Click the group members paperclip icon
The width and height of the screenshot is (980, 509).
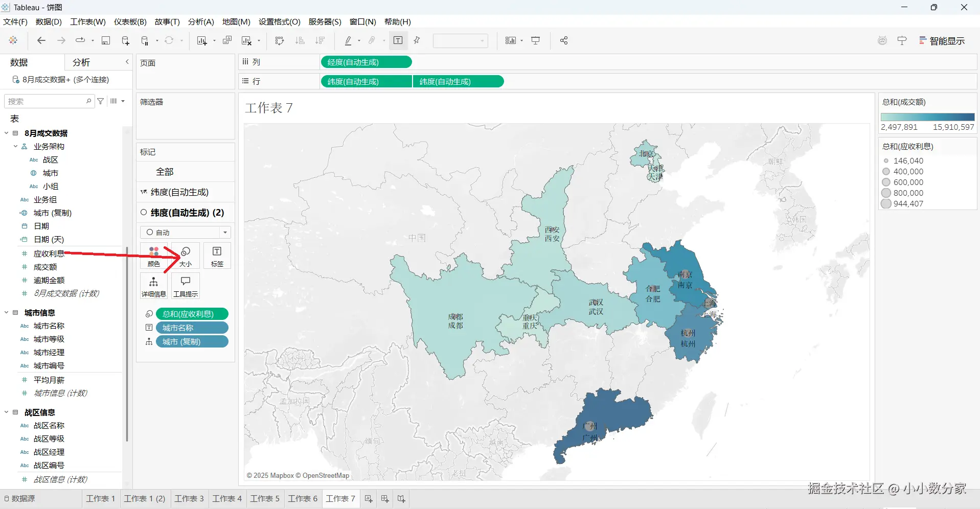point(372,40)
